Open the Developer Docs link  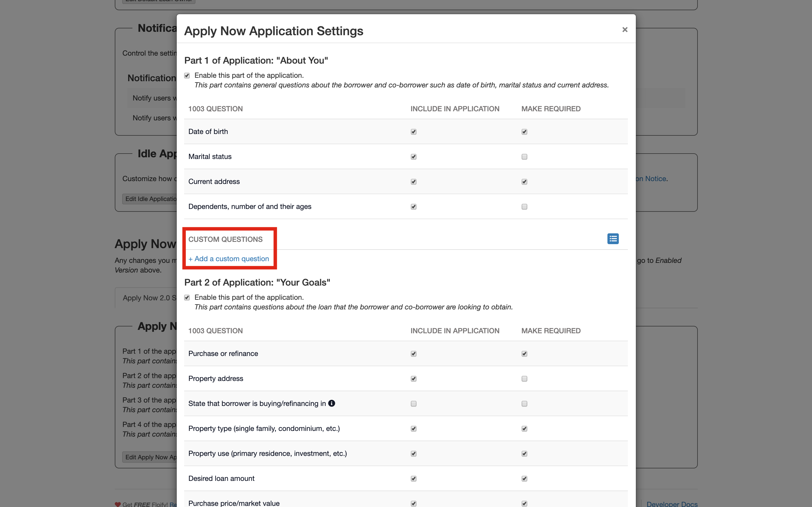[x=672, y=504]
